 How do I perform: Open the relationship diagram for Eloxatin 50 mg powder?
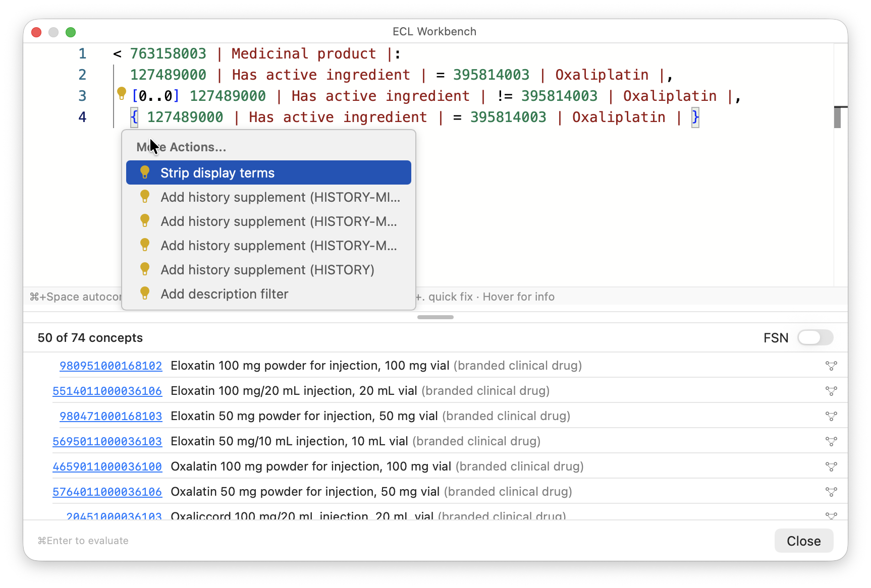[832, 416]
